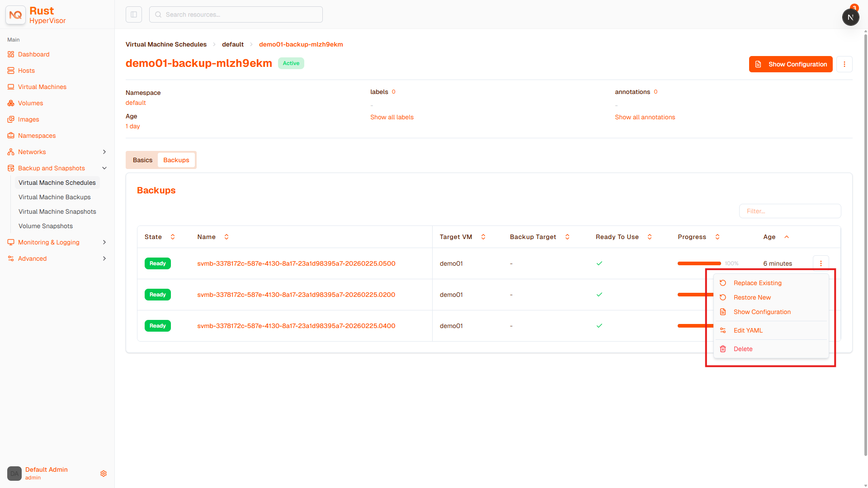Open settings gear next to Default Admin
This screenshot has width=868, height=488.
click(104, 474)
